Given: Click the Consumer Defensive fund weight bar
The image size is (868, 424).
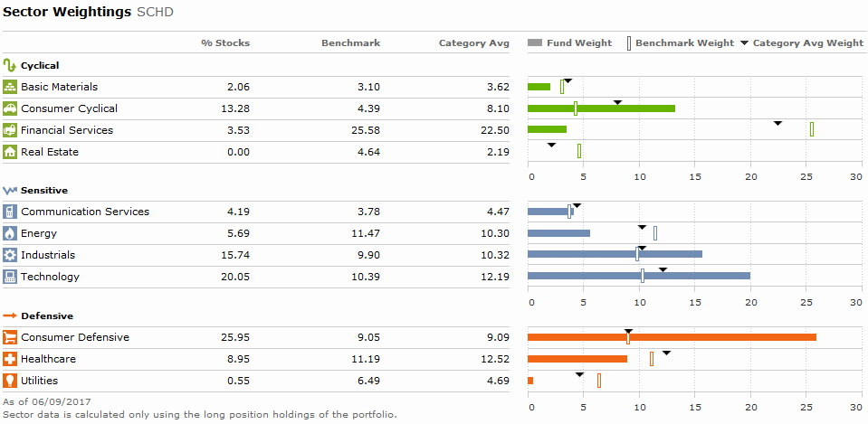Looking at the screenshot, I should (672, 337).
